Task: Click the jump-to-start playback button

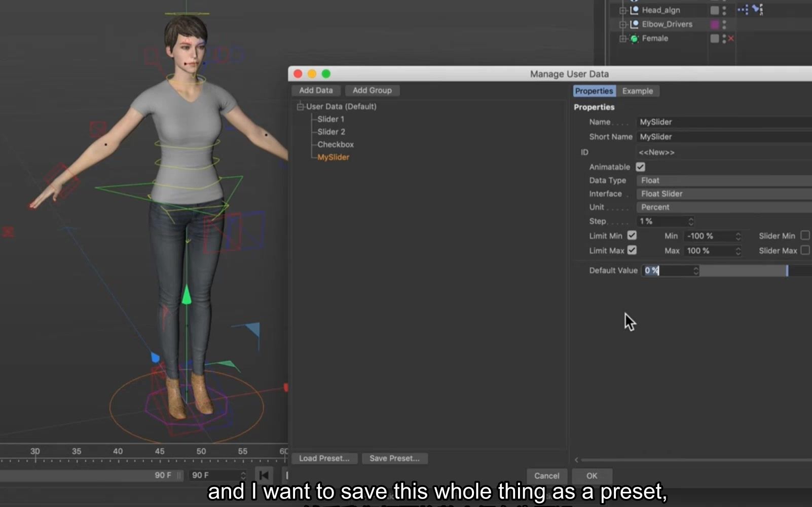Action: pyautogui.click(x=264, y=475)
